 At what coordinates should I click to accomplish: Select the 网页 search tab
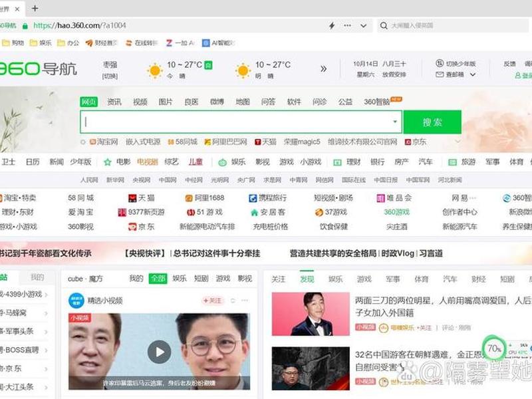tap(89, 102)
